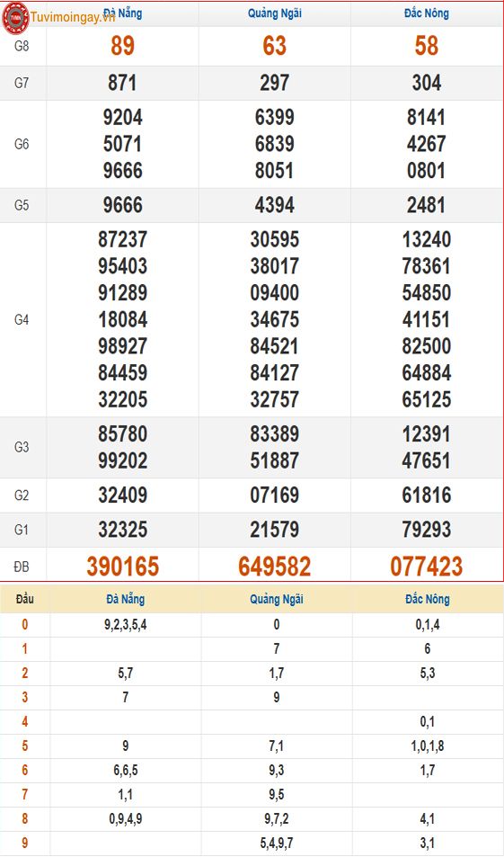Click the G4 number 09400
The height and width of the screenshot is (857, 504).
click(275, 292)
